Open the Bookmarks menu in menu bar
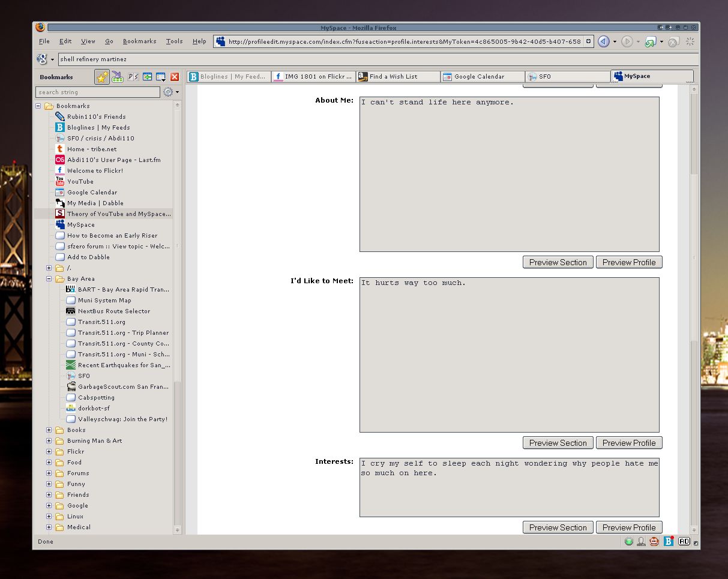The height and width of the screenshot is (579, 728). pos(139,41)
